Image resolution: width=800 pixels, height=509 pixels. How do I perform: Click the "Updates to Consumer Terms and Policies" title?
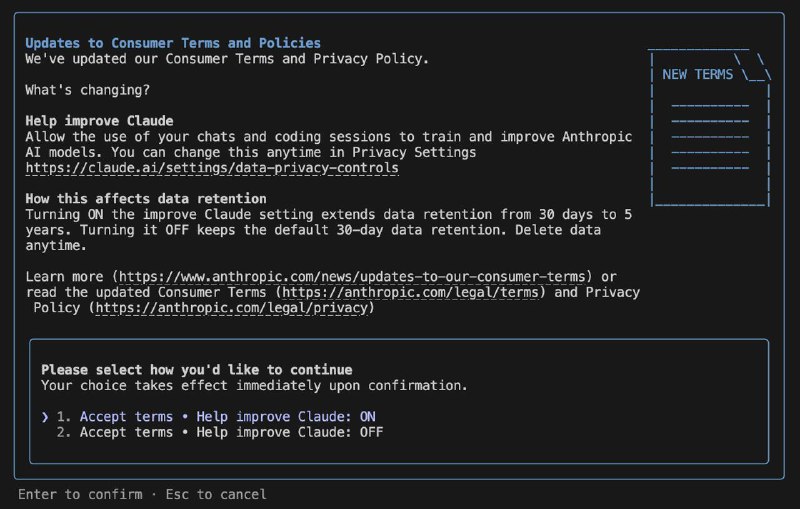173,43
